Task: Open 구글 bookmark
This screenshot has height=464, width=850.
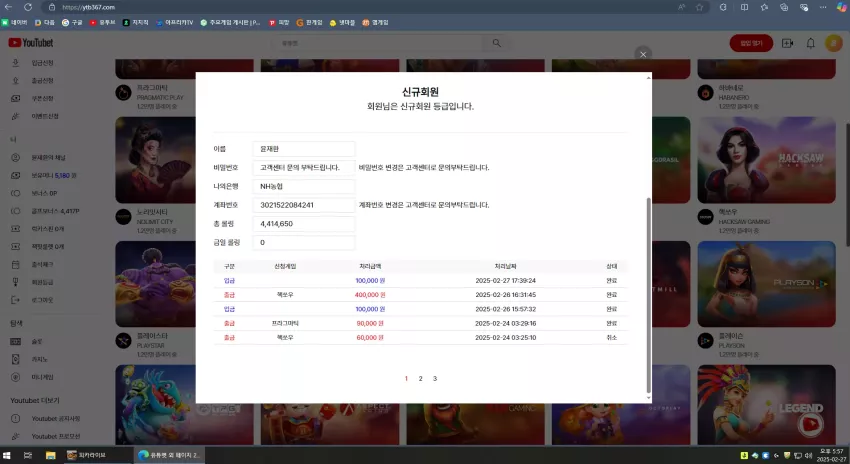Action: coord(72,23)
